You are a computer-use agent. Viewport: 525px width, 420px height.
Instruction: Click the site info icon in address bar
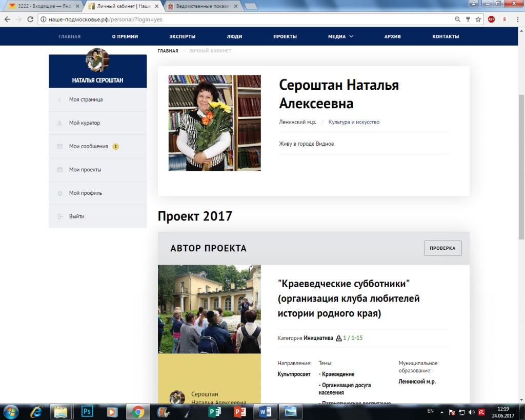pyautogui.click(x=43, y=19)
